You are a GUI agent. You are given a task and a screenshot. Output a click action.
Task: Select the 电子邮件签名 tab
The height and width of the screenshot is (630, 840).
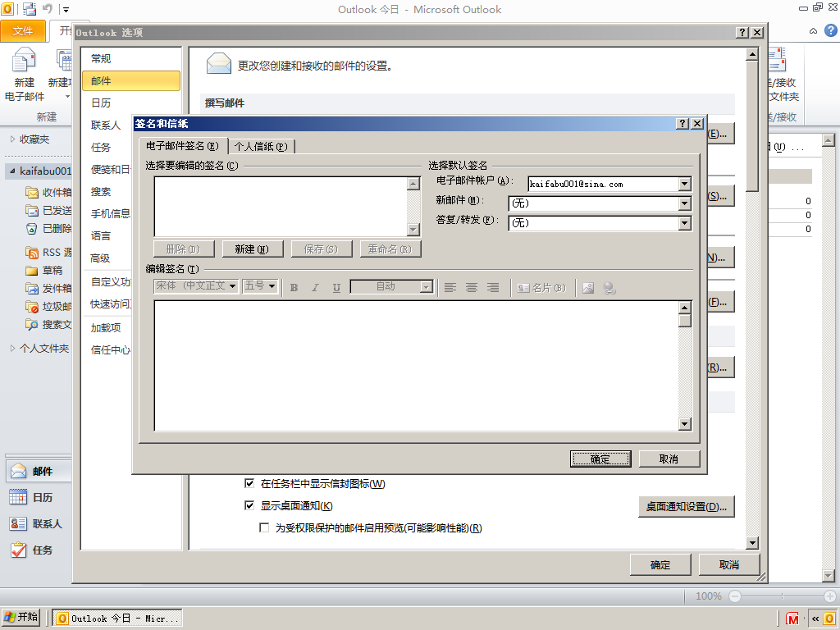click(x=183, y=146)
